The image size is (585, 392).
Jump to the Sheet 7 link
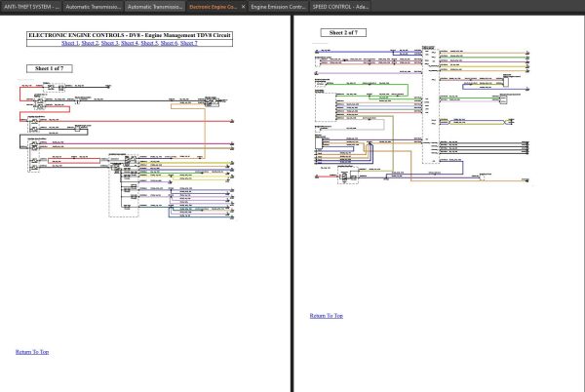tap(188, 44)
